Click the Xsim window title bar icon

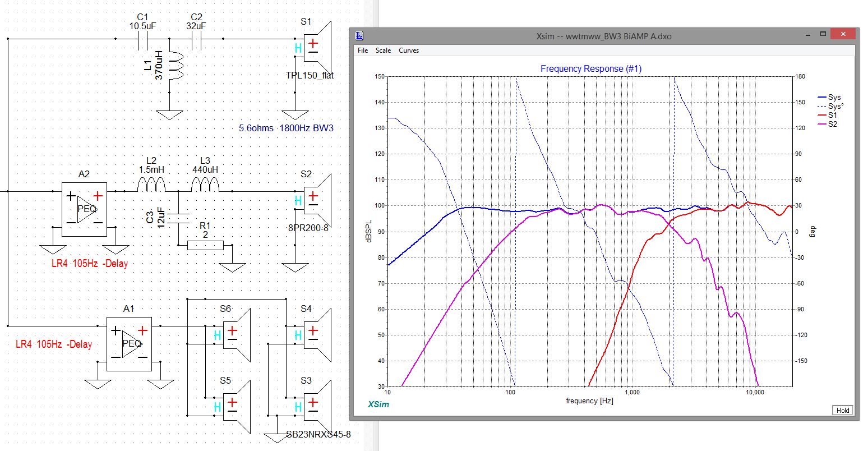pos(360,36)
